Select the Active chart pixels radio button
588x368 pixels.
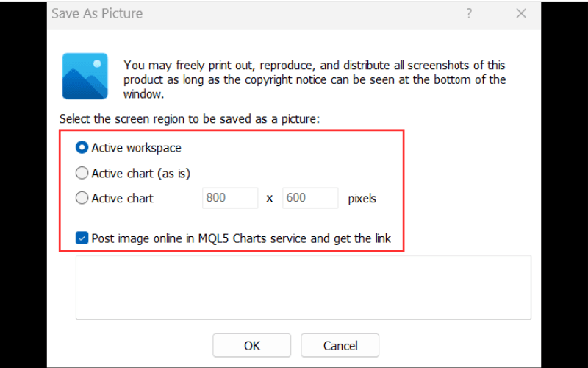click(82, 198)
